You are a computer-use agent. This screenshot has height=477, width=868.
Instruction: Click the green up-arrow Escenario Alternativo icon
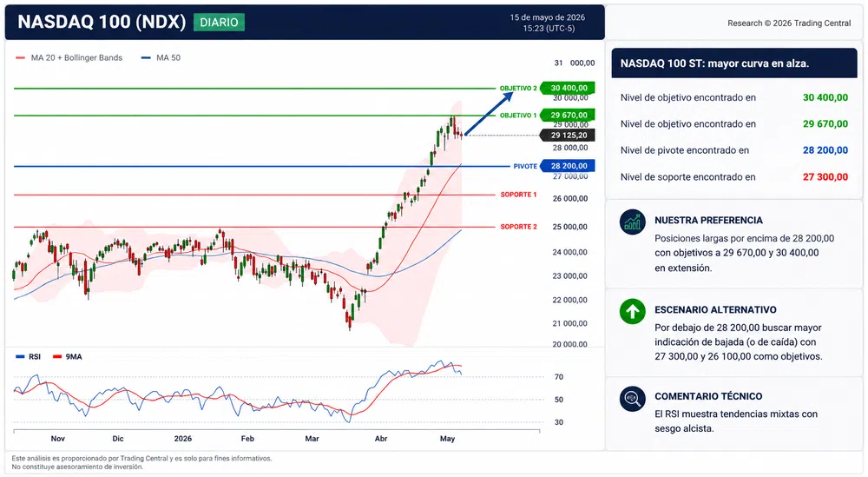pos(632,311)
